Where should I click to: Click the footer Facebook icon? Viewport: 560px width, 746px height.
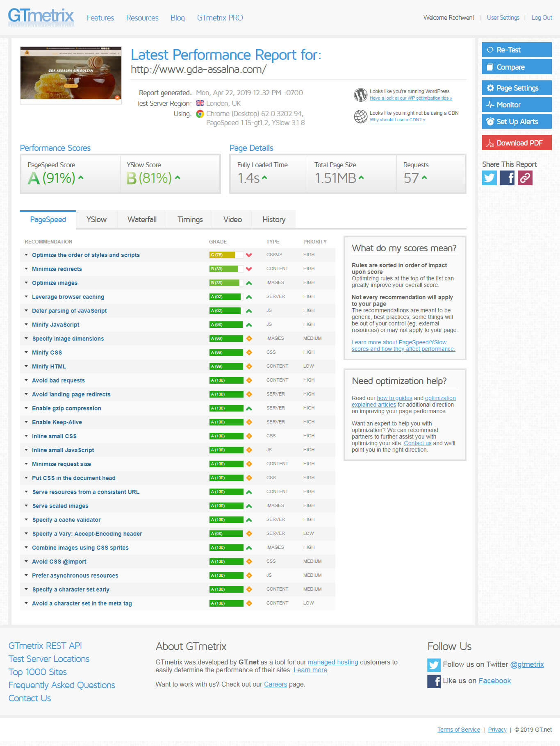tap(434, 681)
